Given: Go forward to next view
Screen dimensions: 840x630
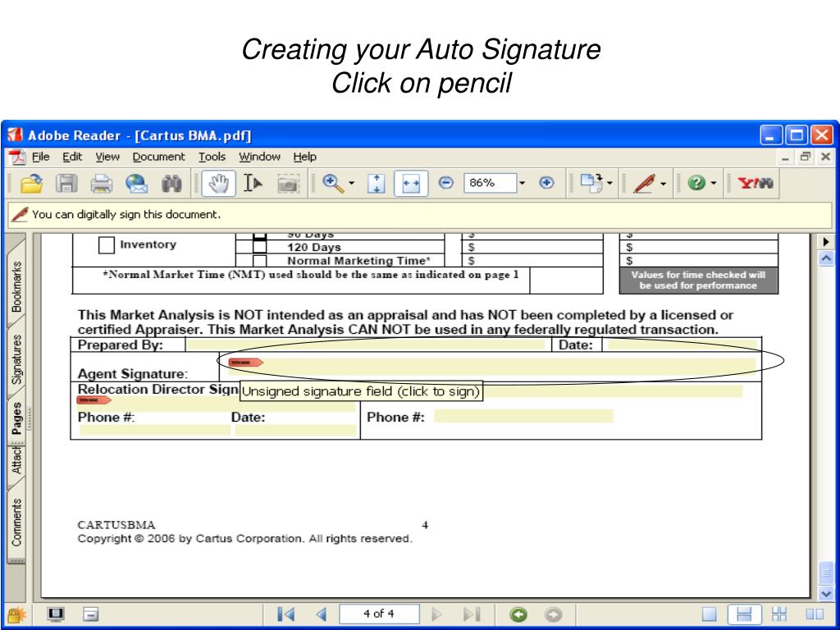Looking at the screenshot, I should pyautogui.click(x=554, y=614).
